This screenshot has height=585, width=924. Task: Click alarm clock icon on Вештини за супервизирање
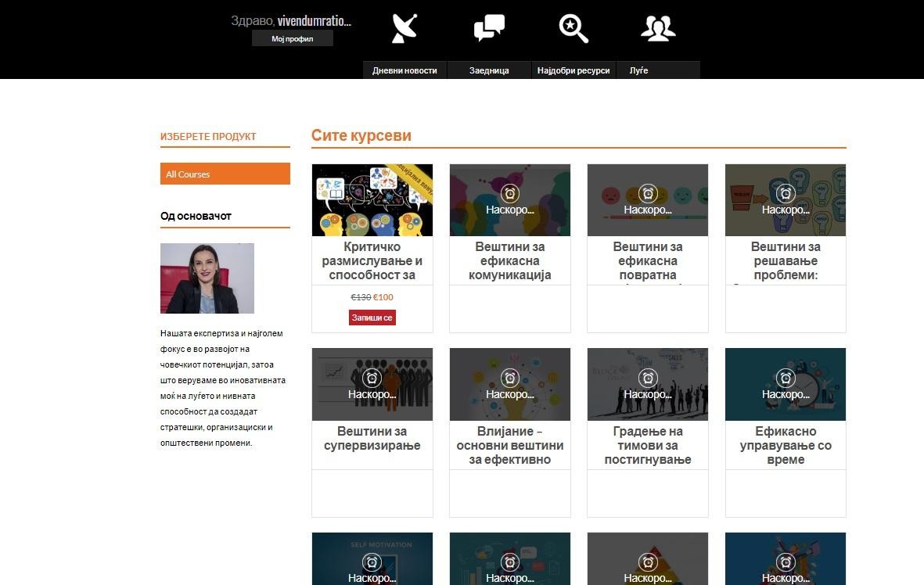372,379
